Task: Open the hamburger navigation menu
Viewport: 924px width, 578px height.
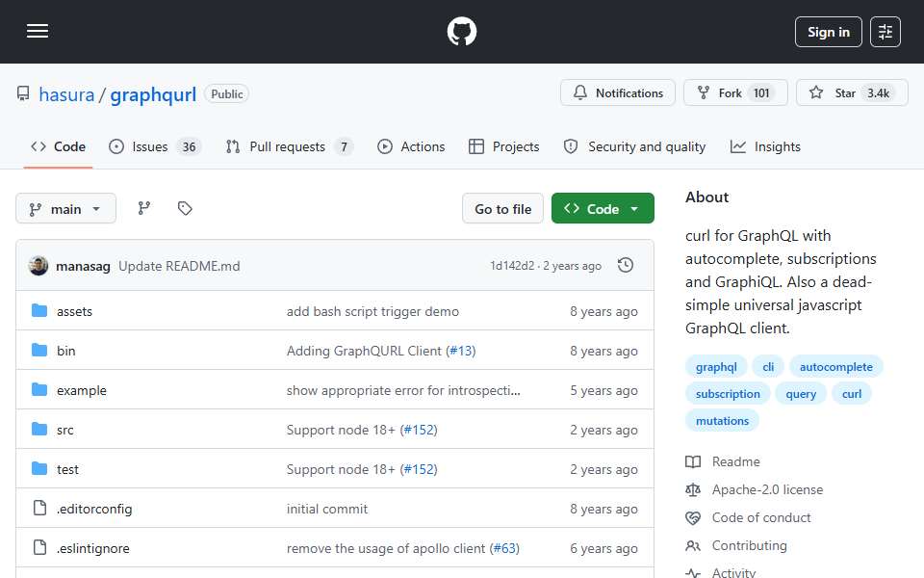Action: [38, 31]
